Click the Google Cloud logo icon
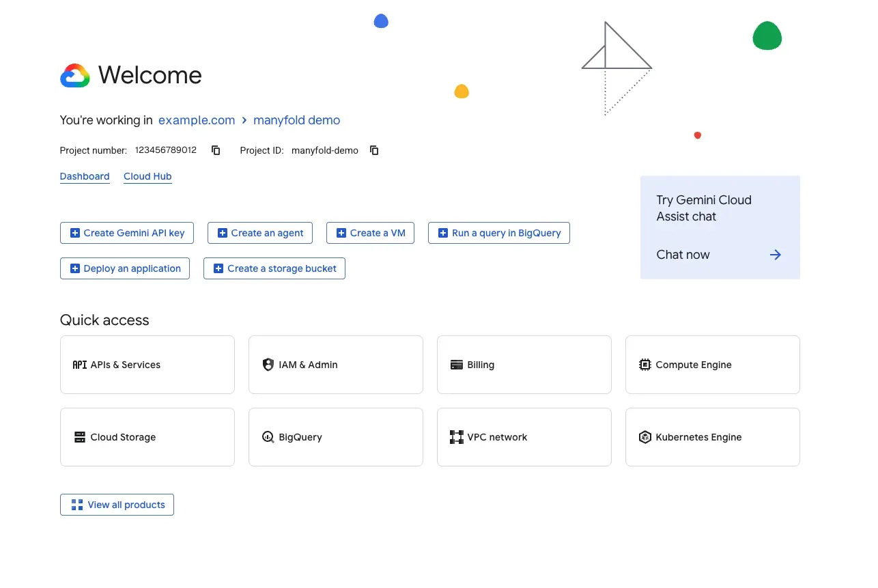Viewport: 878px width, 588px height. point(75,75)
